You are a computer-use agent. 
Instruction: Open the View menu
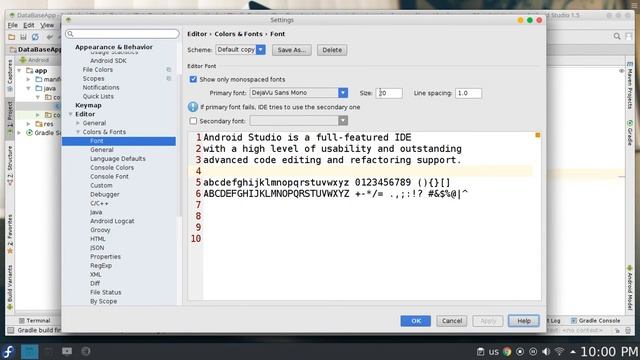tap(47, 25)
